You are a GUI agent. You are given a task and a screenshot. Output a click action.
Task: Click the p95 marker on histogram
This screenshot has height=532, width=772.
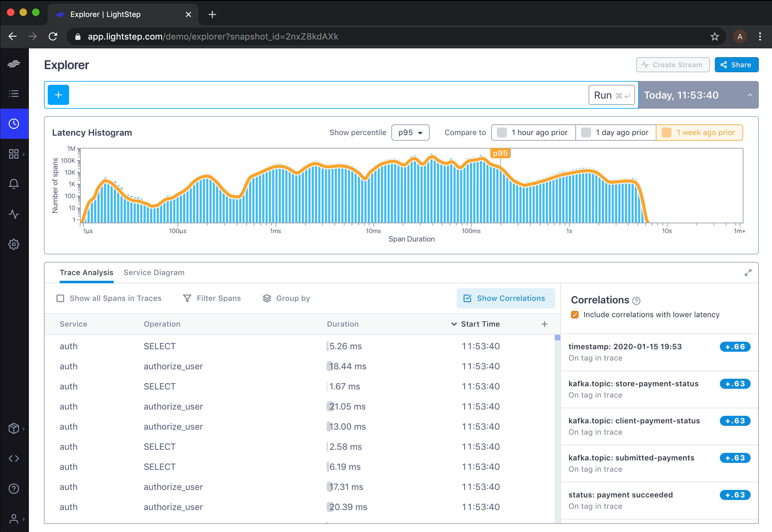(500, 153)
